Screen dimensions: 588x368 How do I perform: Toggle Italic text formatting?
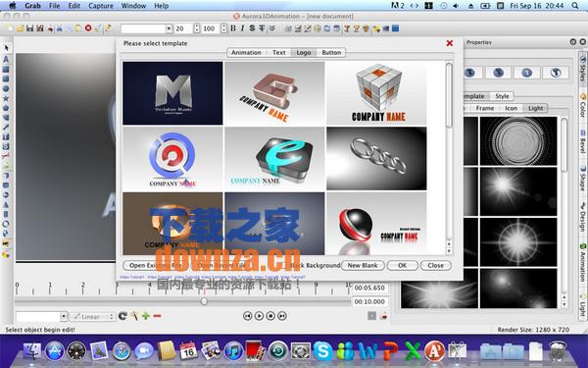point(243,28)
